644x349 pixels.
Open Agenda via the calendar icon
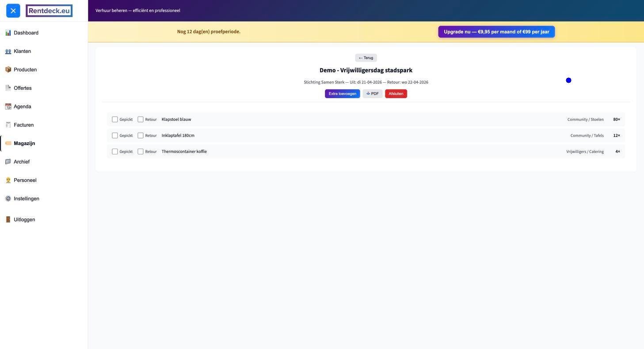coord(8,107)
